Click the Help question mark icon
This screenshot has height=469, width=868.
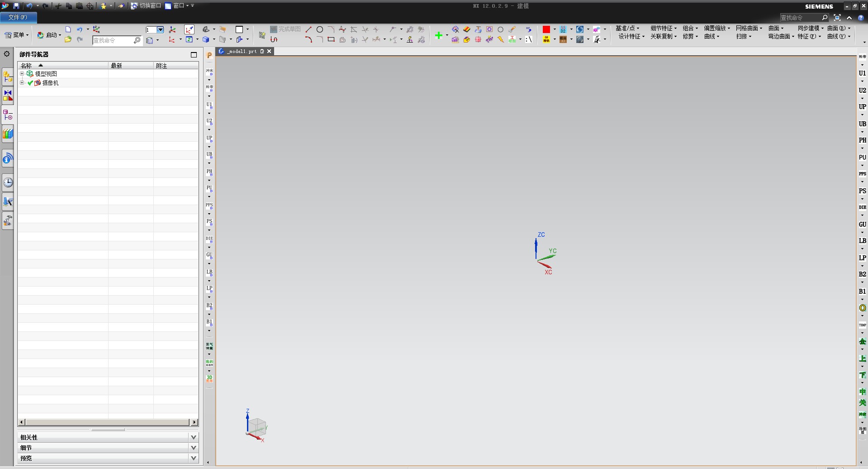click(x=861, y=17)
